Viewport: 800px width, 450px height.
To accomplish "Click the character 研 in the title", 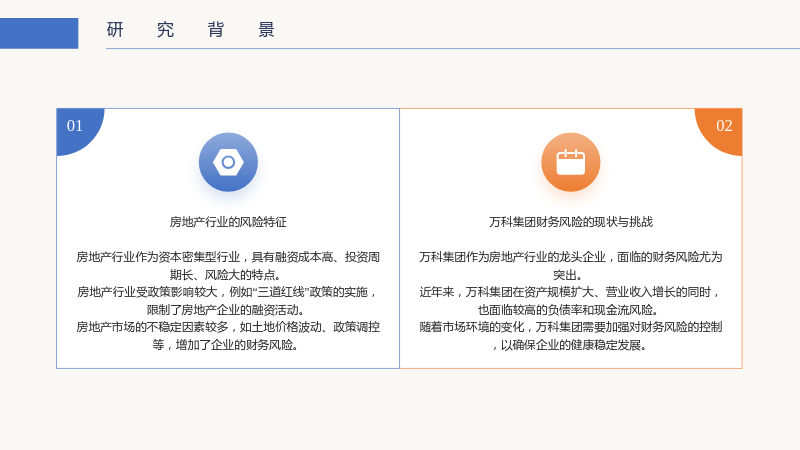I will 115,30.
